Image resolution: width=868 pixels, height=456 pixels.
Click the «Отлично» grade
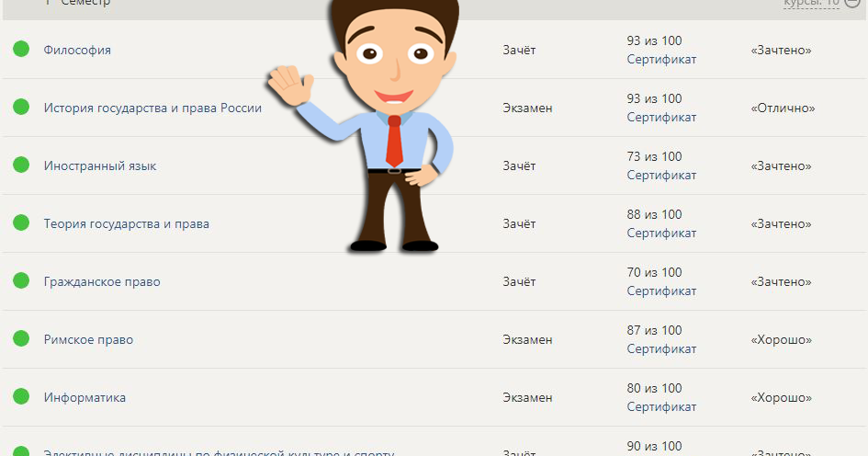click(783, 108)
